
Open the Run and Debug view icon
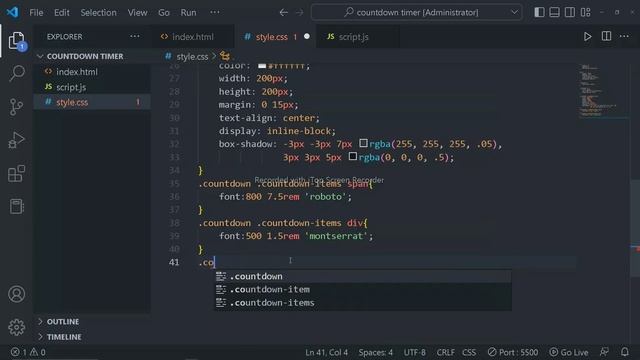16,140
